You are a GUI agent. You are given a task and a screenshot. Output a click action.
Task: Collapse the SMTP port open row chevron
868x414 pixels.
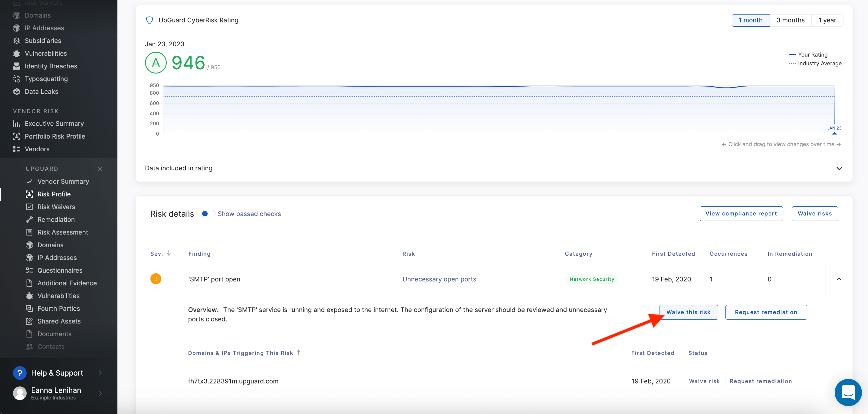839,279
